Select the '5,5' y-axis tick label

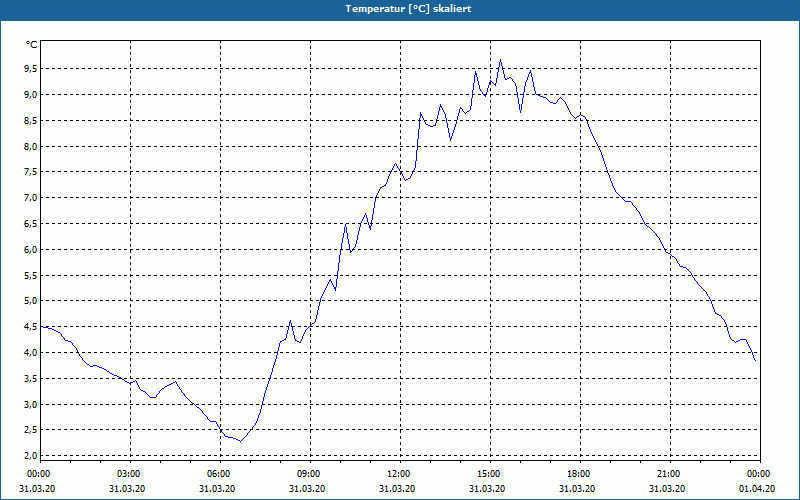(32, 276)
